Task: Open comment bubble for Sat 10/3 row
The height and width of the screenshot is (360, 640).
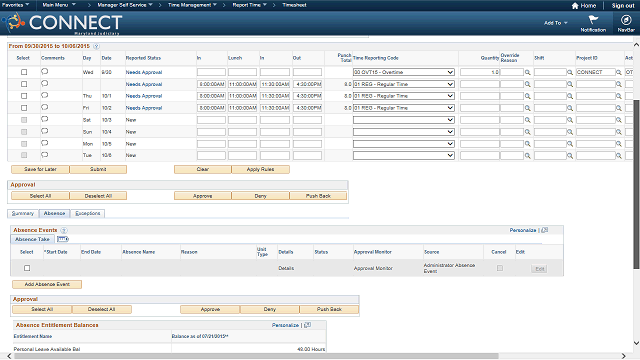Action: (44, 119)
